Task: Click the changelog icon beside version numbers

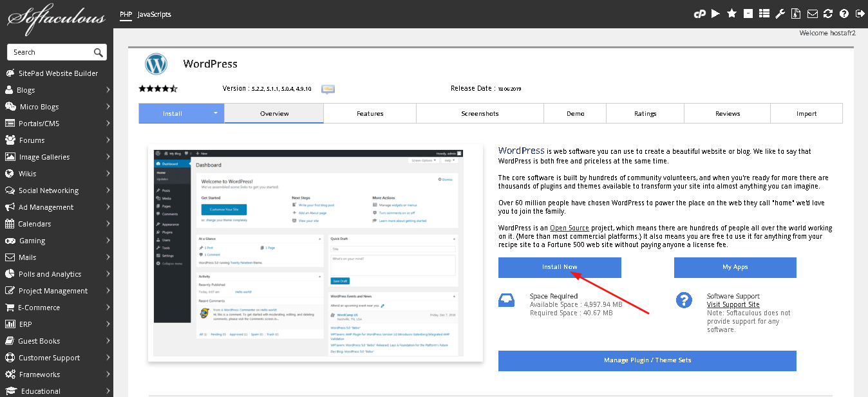Action: [x=328, y=89]
